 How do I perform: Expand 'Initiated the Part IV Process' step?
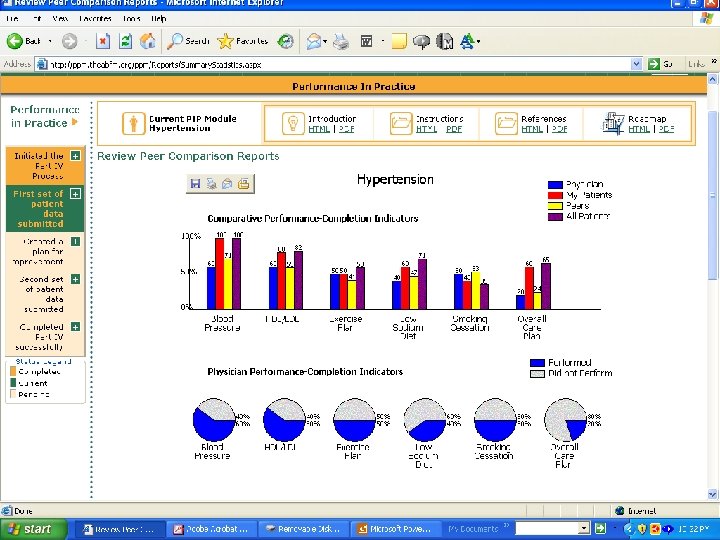pyautogui.click(x=75, y=156)
